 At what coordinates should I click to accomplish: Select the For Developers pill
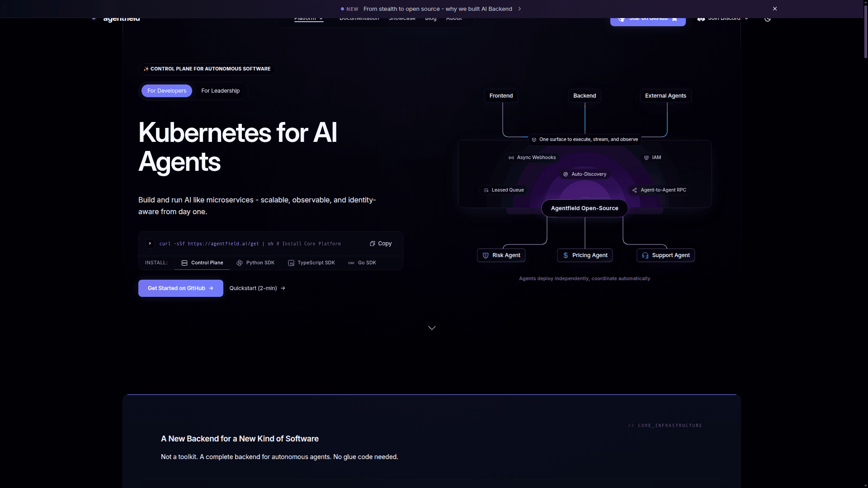point(167,91)
